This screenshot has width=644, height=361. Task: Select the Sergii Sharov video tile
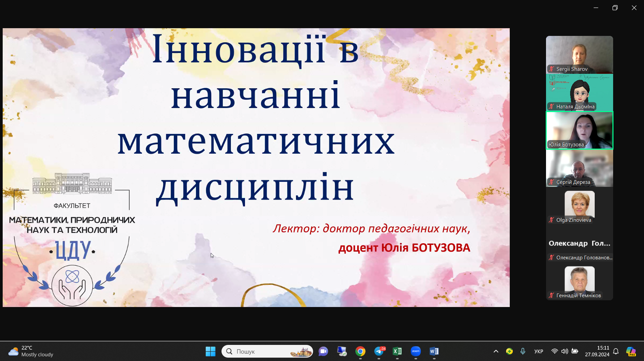(x=579, y=54)
